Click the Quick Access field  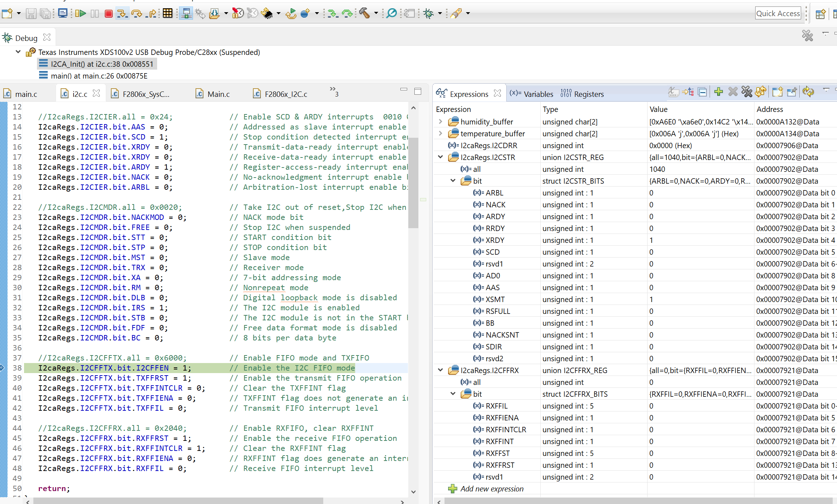778,14
